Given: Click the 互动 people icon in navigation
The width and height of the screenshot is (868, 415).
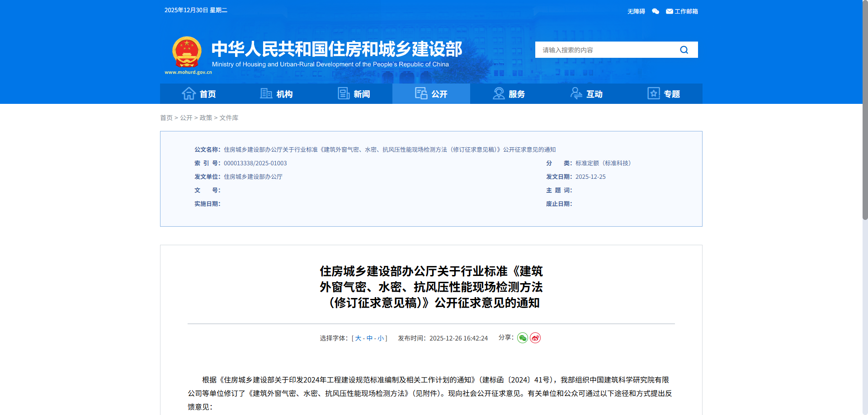Looking at the screenshot, I should coord(576,93).
